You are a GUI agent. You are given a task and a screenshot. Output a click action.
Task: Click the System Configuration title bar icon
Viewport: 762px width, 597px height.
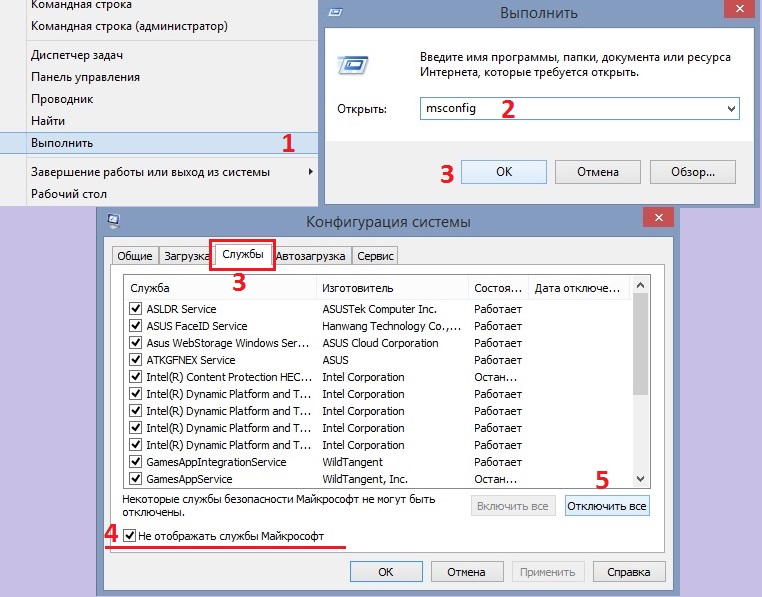tap(114, 221)
